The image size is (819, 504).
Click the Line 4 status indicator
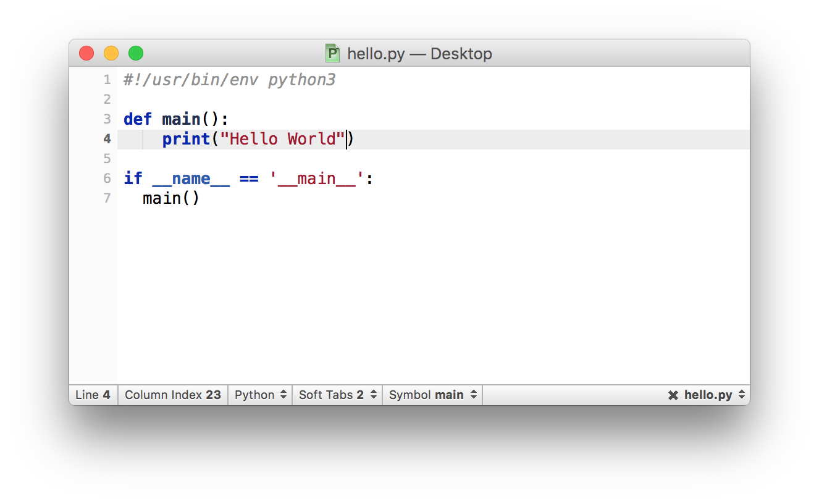[93, 395]
